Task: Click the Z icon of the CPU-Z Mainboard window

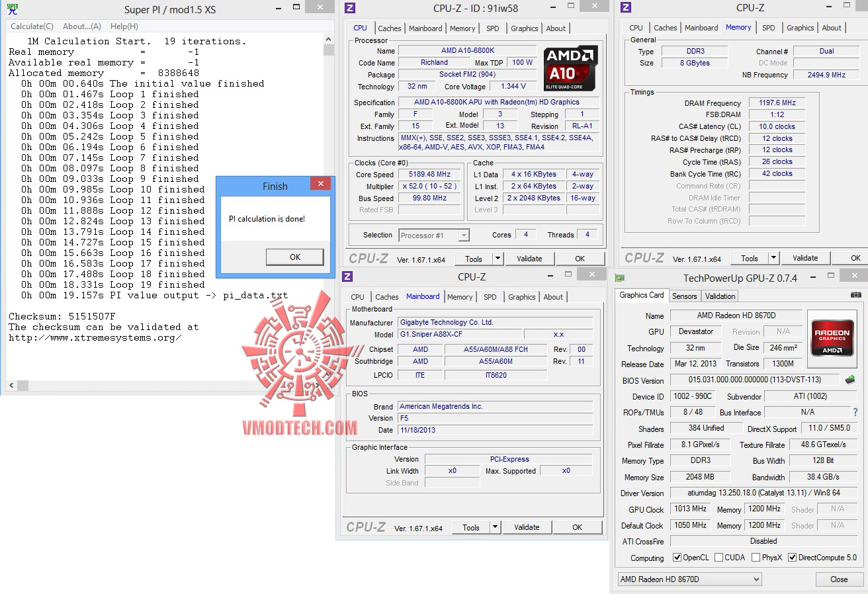Action: (x=347, y=276)
